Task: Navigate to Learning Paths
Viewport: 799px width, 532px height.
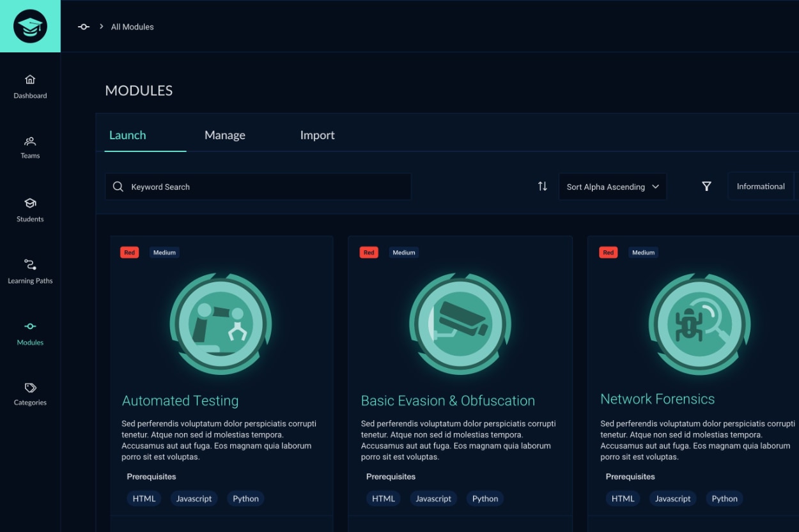Action: [x=30, y=271]
